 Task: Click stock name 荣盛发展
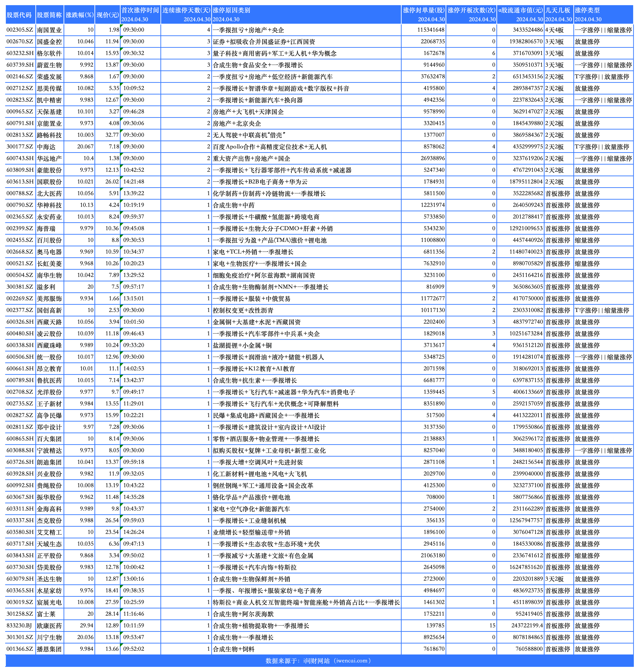49,77
